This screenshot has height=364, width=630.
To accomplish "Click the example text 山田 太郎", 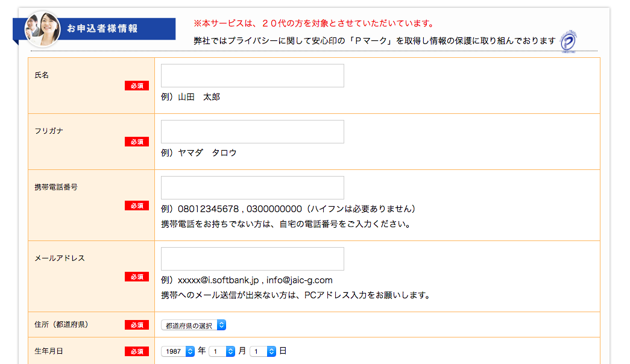I will tap(199, 97).
